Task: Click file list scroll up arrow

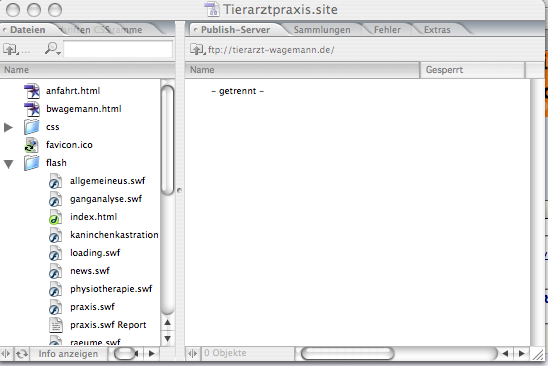Action: tap(168, 323)
